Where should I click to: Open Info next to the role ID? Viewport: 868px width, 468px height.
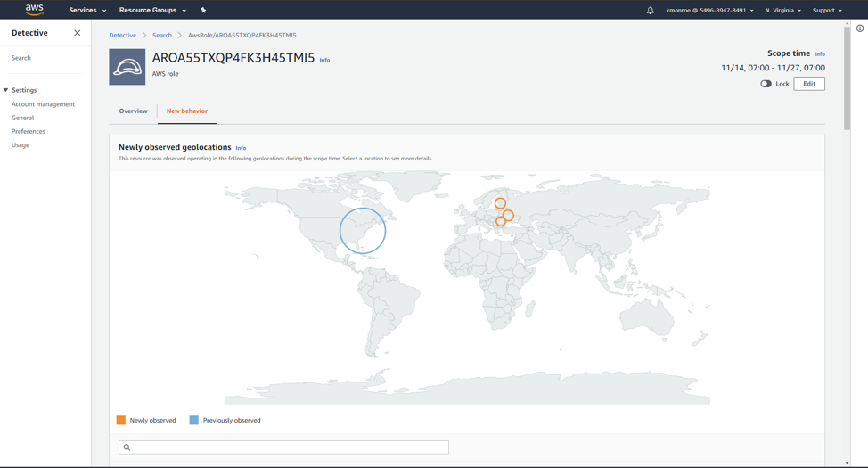click(x=324, y=60)
